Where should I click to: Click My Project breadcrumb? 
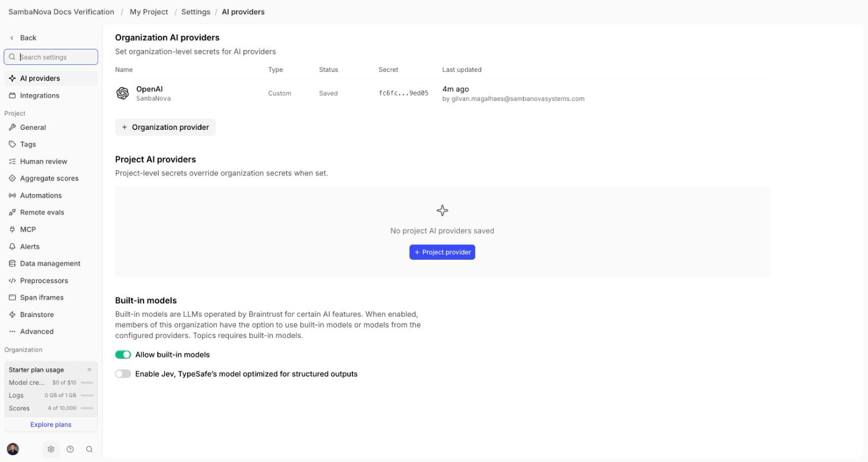coord(149,11)
